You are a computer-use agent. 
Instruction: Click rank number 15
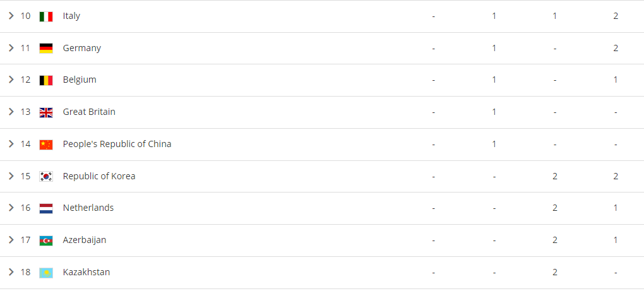tap(25, 176)
